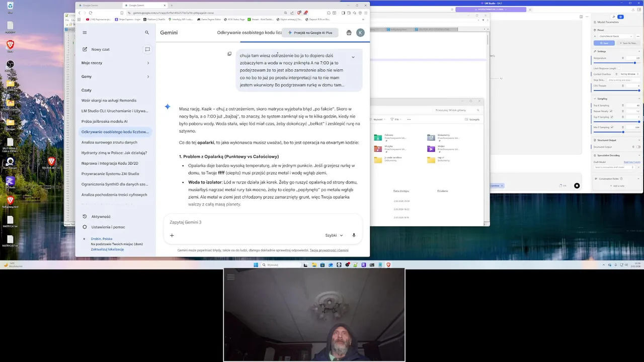Open chat Hydranty zimą w Polsce
This screenshot has height=362, width=644.
[x=116, y=153]
